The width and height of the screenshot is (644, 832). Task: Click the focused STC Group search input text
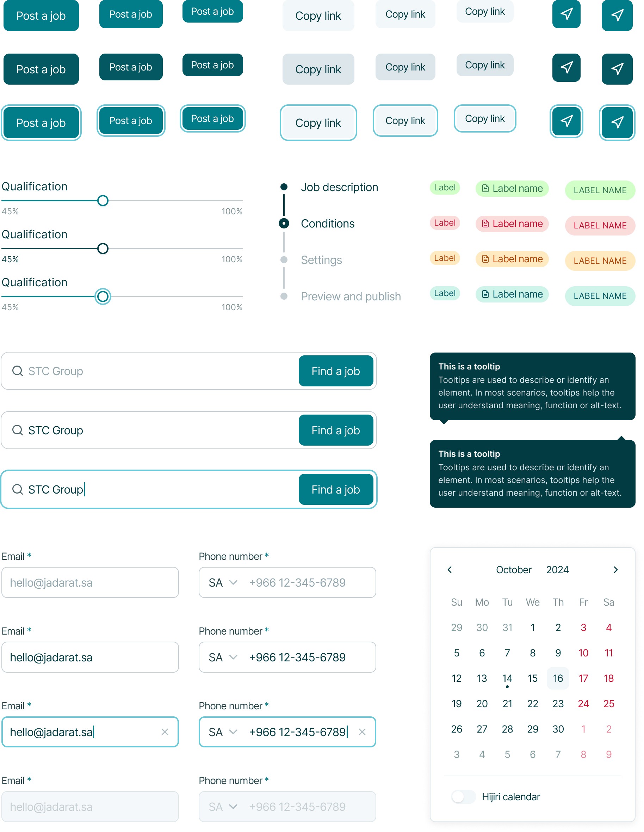pos(56,489)
